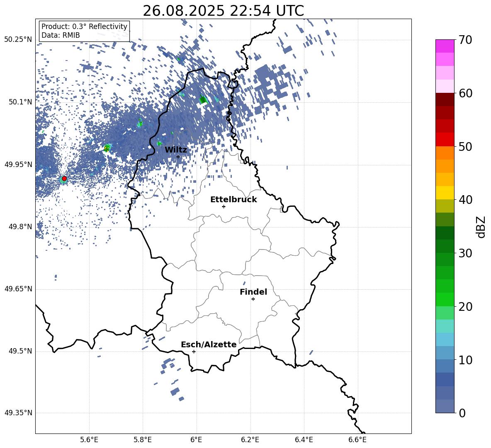Click the 6.4°E longitude label
Viewport: 491px width, 448px height.
(304, 440)
